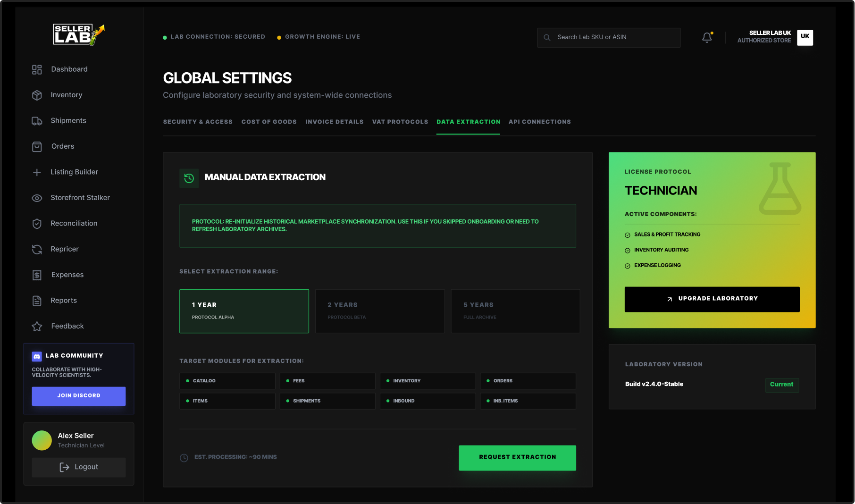Image resolution: width=855 pixels, height=504 pixels.
Task: Select the 1 Year Protocol Alpha range
Action: 244,311
